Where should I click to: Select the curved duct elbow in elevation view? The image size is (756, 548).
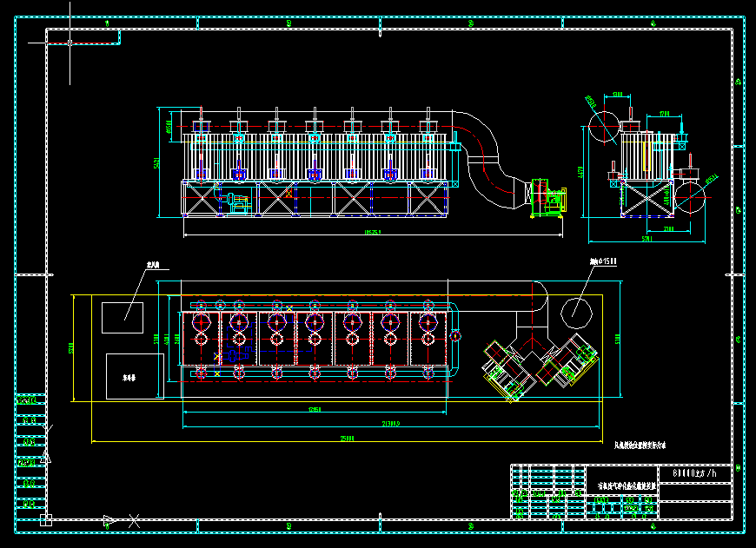point(488,158)
